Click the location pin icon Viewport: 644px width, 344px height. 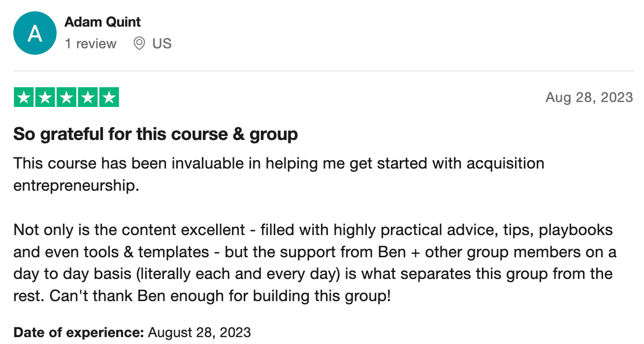pyautogui.click(x=139, y=44)
